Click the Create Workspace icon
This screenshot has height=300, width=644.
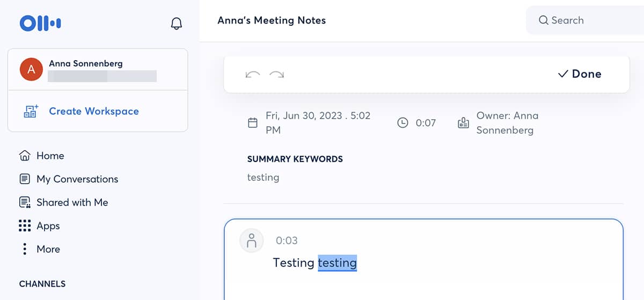click(x=31, y=111)
